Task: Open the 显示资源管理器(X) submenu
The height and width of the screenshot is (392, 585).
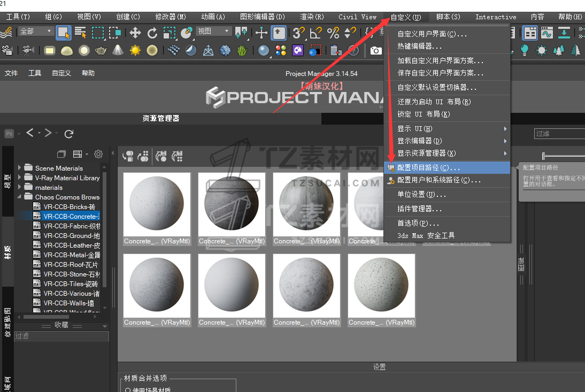Action: tap(447, 153)
